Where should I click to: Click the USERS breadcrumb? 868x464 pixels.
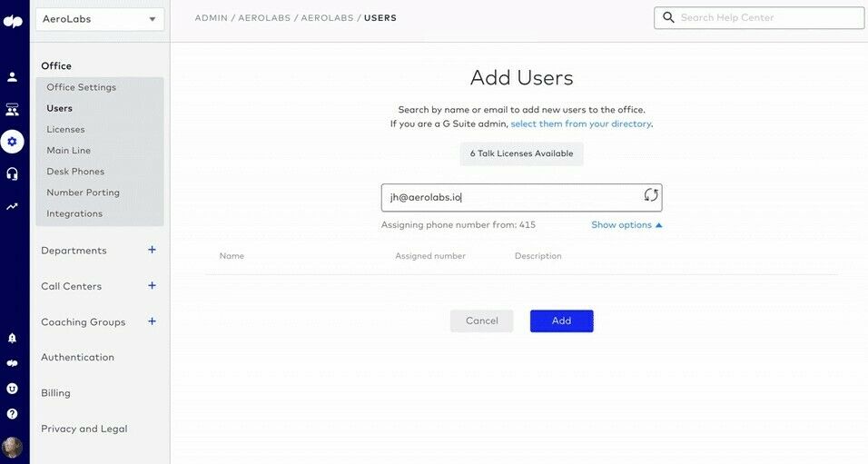tap(380, 18)
